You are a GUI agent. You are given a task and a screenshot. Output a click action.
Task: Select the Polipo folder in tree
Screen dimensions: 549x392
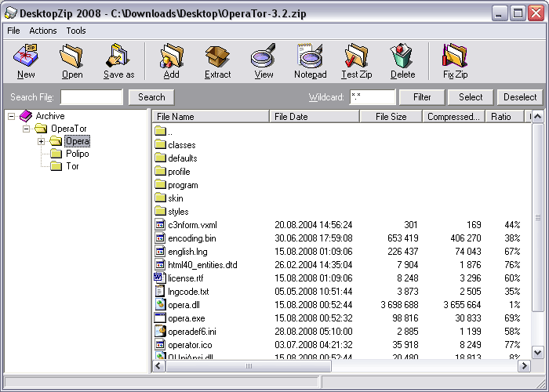(x=78, y=154)
